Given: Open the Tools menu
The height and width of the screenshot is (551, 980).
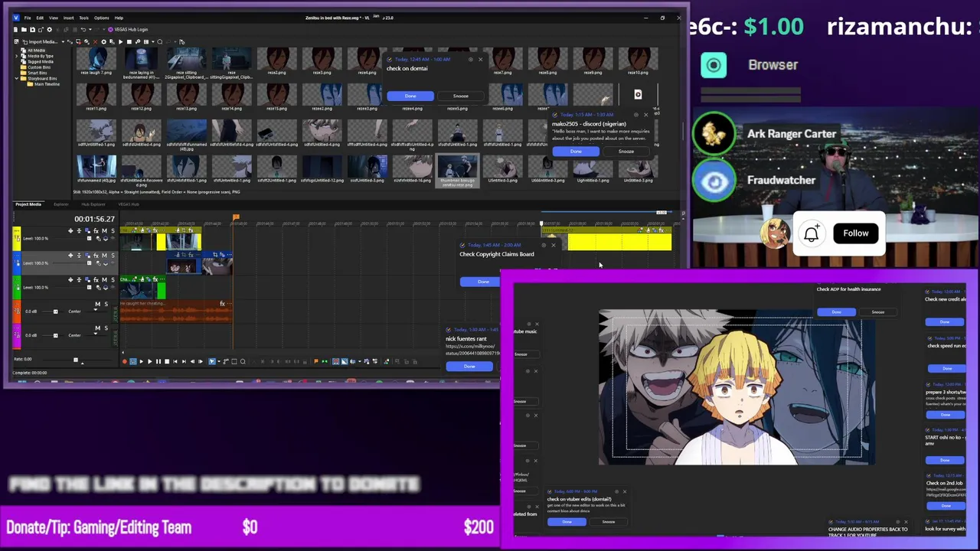Looking at the screenshot, I should tap(83, 18).
